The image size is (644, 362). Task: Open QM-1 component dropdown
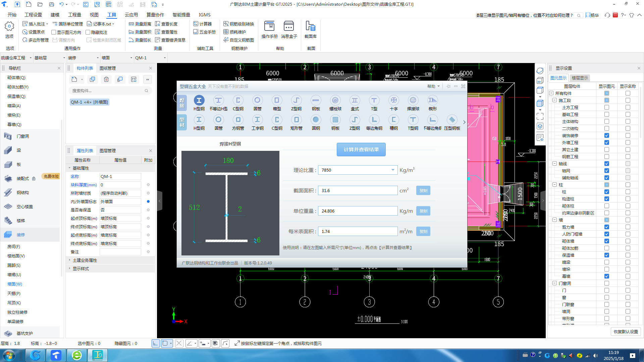pyautogui.click(x=151, y=58)
